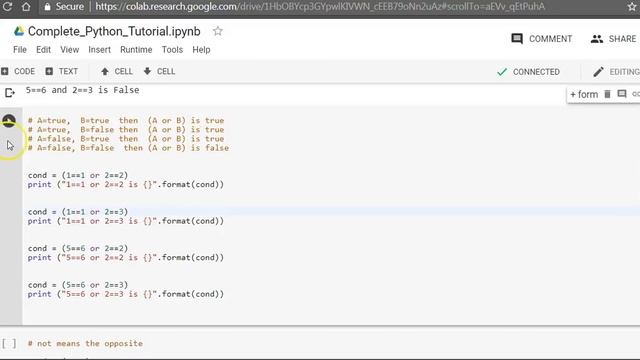Click the COMMENT button
640x360 pixels.
click(x=541, y=39)
